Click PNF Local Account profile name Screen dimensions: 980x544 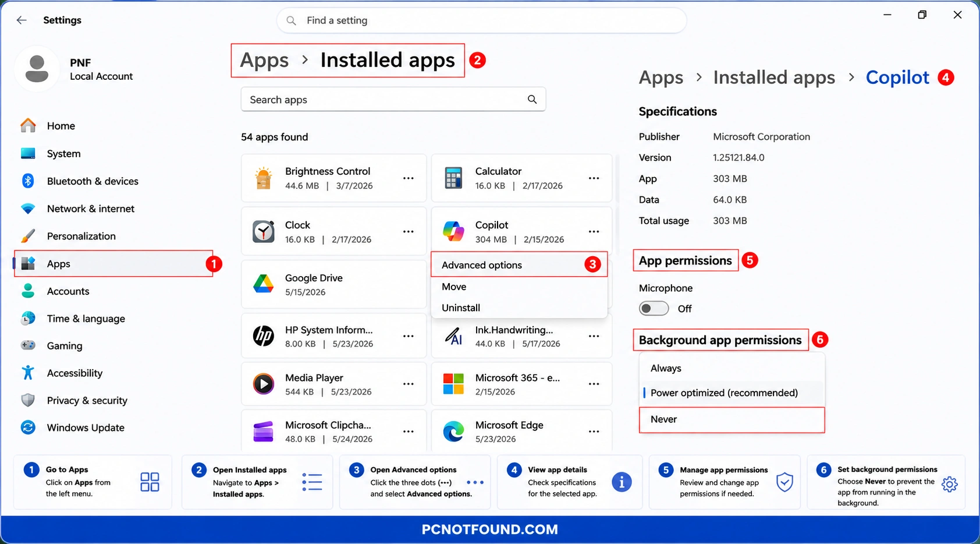pos(101,69)
